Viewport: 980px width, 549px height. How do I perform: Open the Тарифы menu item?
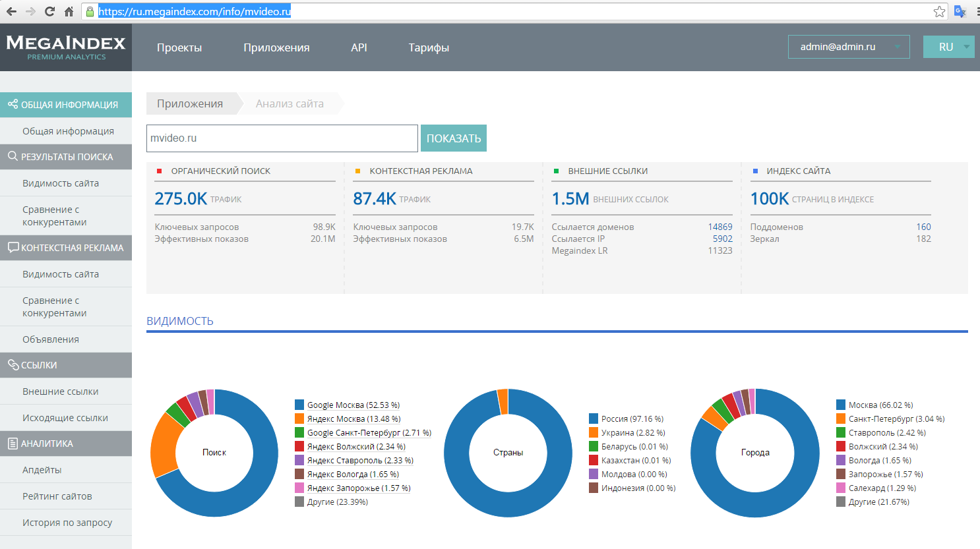coord(429,47)
